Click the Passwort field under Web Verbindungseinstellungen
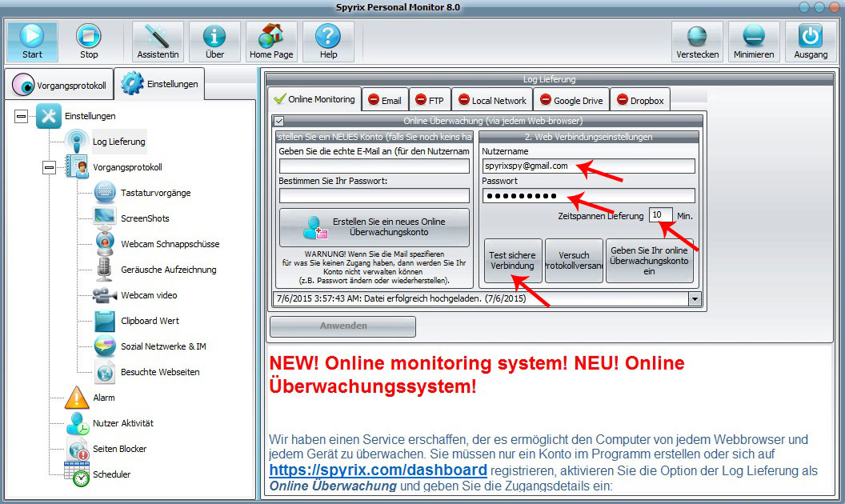 (588, 196)
